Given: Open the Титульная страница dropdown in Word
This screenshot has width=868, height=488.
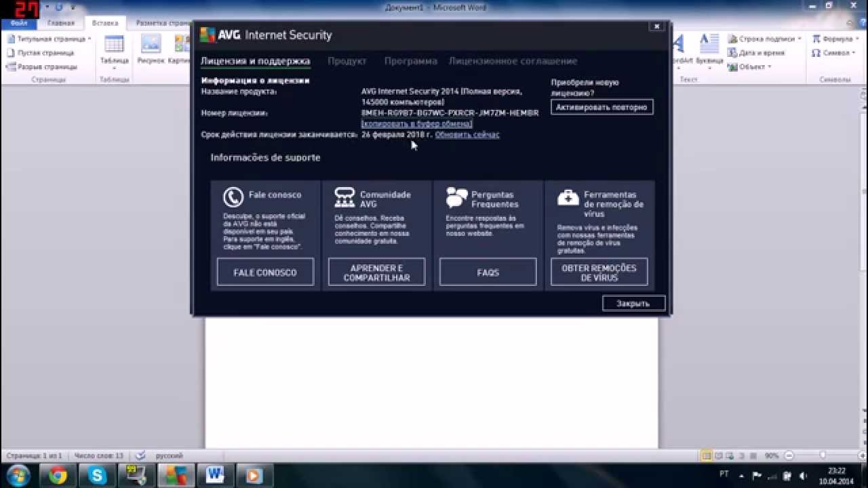Looking at the screenshot, I should tap(49, 39).
